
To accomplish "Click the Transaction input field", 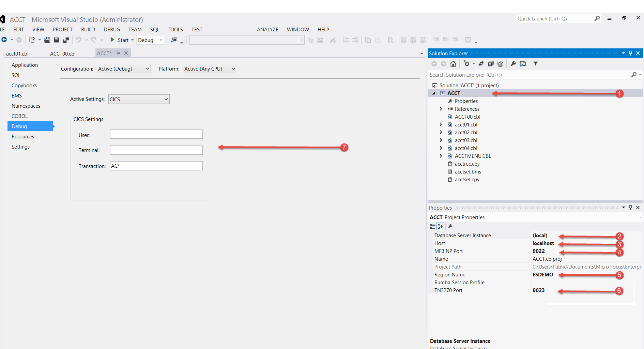I will pyautogui.click(x=156, y=166).
